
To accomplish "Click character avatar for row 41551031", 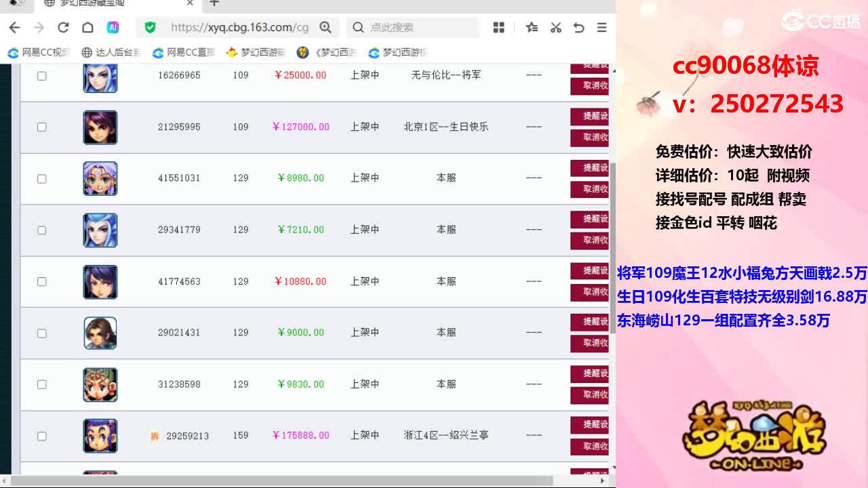I will coord(100,179).
